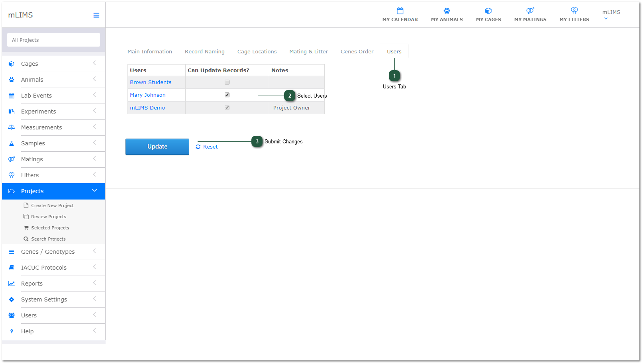This screenshot has width=643, height=364.
Task: Enable update rights for Brown Students
Action: 227,82
